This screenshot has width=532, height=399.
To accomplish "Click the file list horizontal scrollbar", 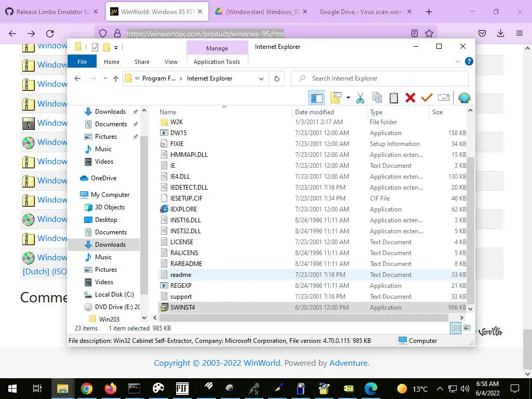I will coord(303,318).
